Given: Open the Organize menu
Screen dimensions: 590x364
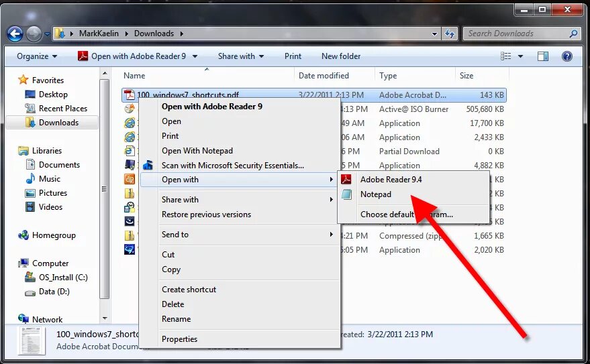Looking at the screenshot, I should (x=37, y=56).
